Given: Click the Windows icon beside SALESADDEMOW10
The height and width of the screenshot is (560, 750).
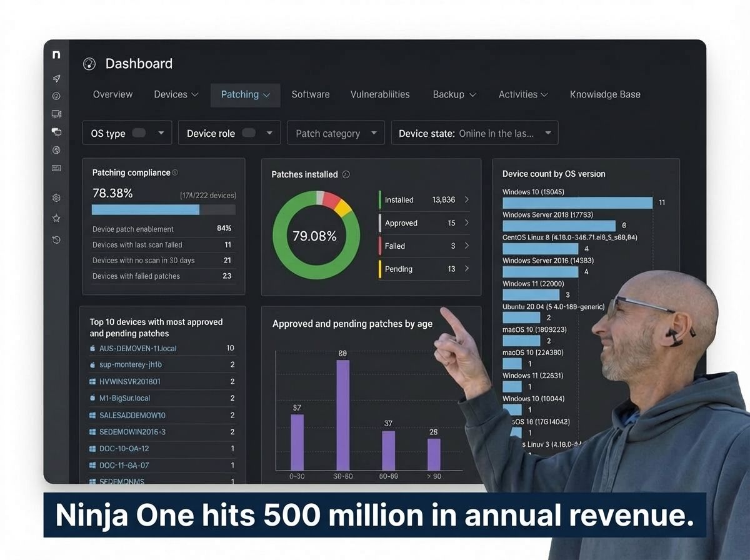Looking at the screenshot, I should click(92, 415).
